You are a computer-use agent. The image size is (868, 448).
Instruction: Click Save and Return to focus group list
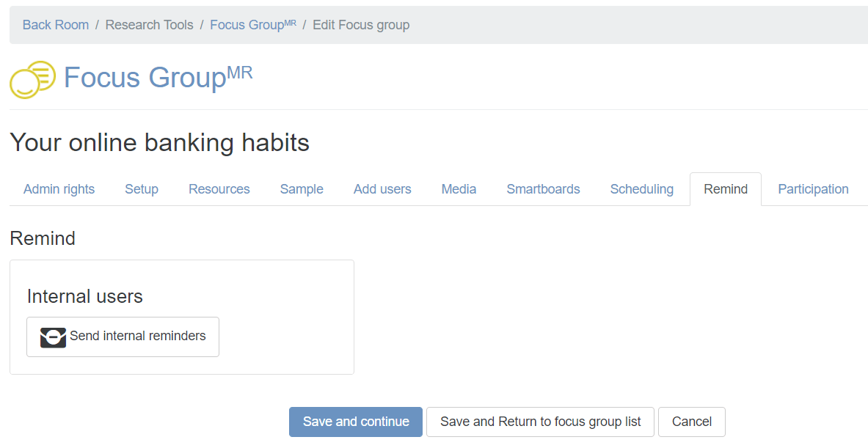(540, 422)
